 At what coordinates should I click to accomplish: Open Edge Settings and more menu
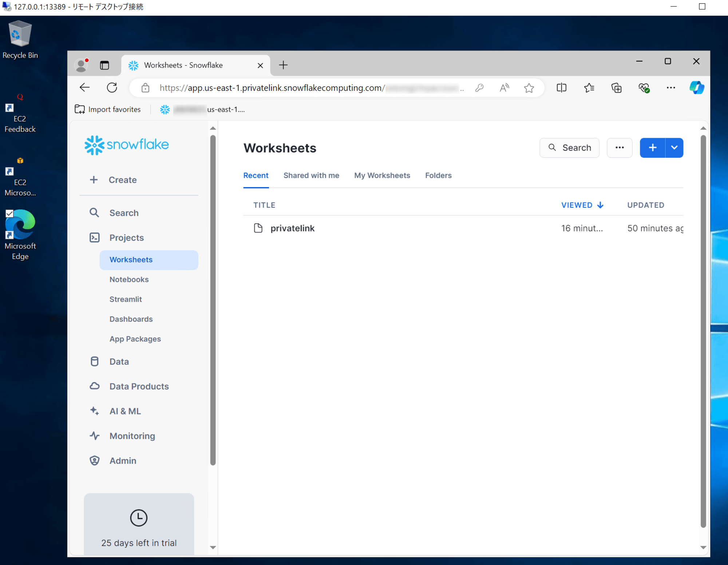[x=671, y=88]
